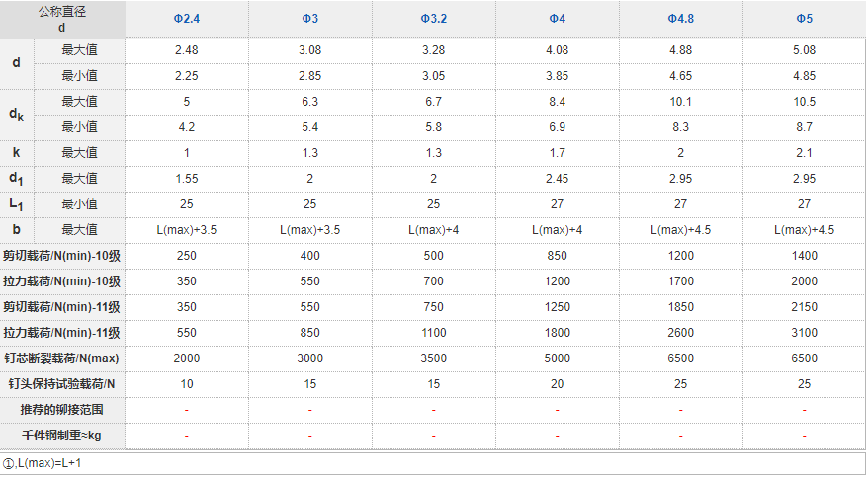Select the value 3100 in Φ5 column
This screenshot has height=478, width=868.
tap(804, 332)
